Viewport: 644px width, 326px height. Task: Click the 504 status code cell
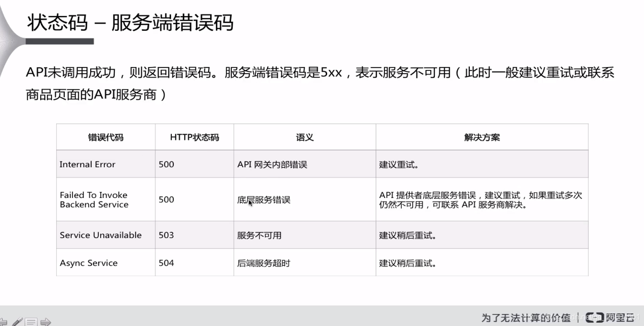point(195,263)
